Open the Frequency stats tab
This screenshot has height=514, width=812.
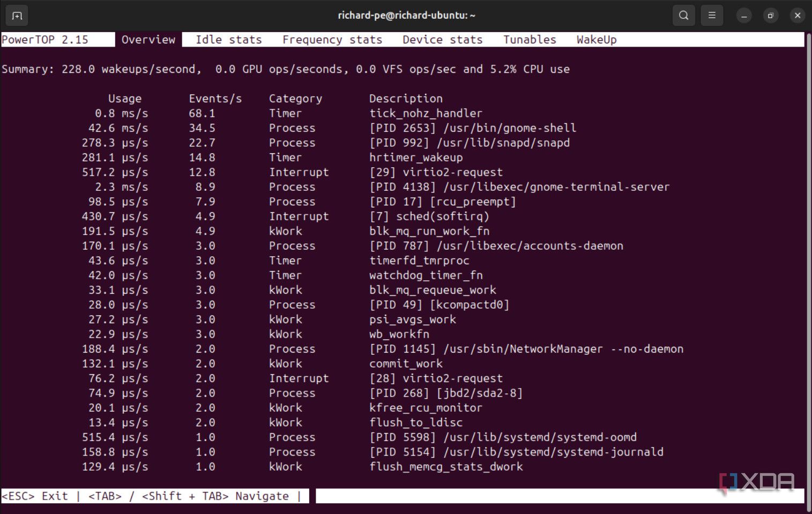click(332, 40)
